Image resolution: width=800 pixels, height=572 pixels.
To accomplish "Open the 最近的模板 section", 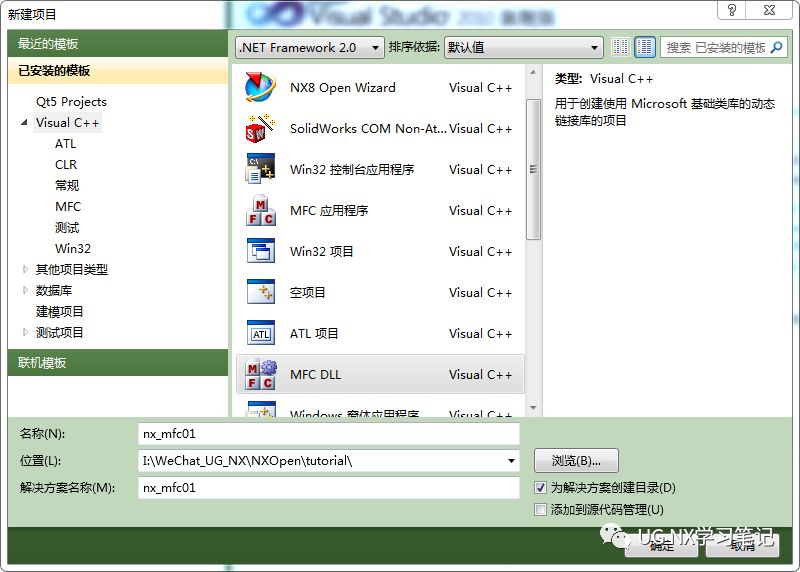I will click(x=118, y=43).
